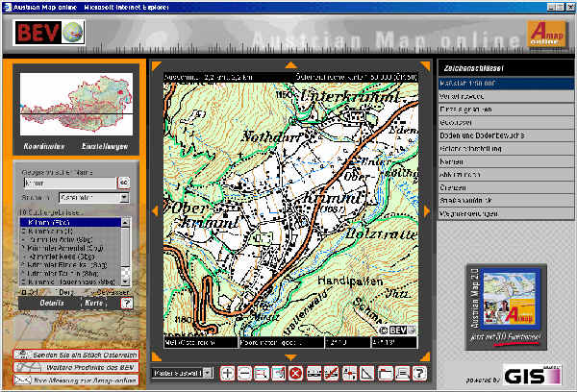
Task: Open the Kartenauswahl dropdown
Action: 182,373
